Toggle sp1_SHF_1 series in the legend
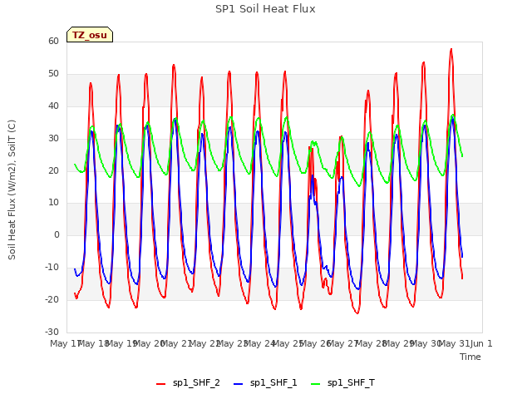This screenshot has width=532, height=399. pos(265,383)
